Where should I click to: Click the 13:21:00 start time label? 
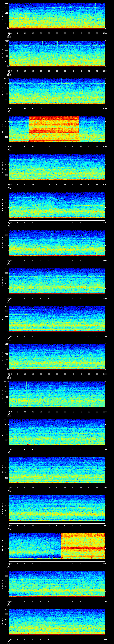coord(9,298)
